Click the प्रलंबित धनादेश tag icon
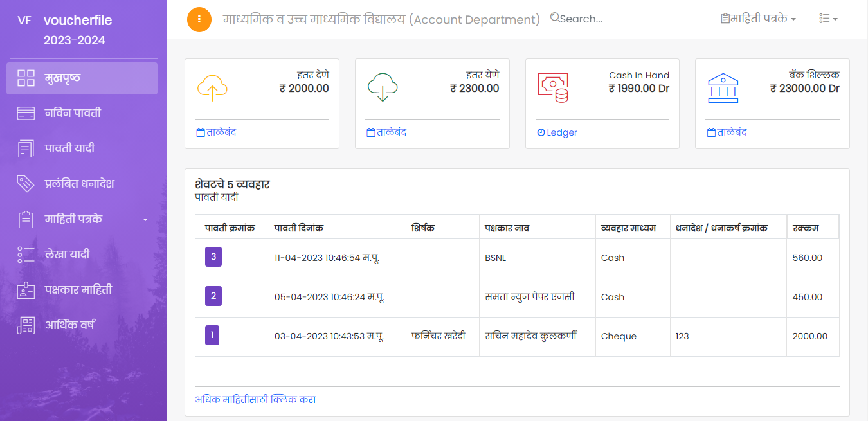This screenshot has width=868, height=421. (26, 184)
